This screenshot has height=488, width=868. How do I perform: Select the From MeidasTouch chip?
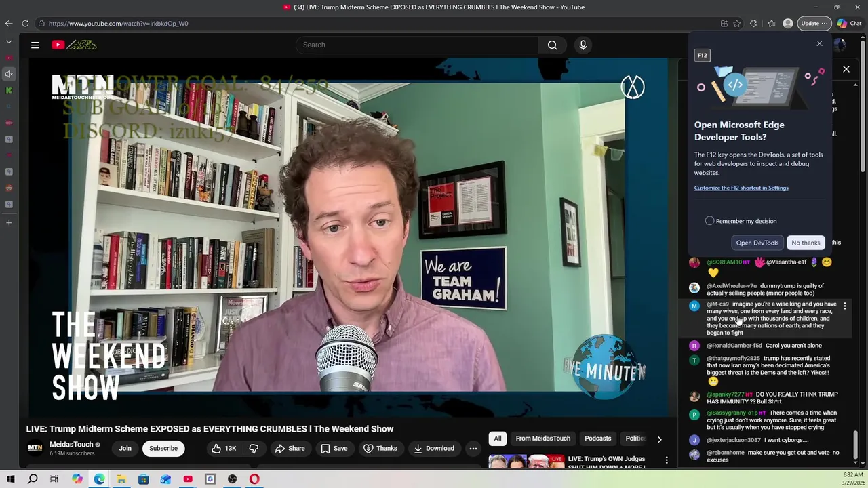click(543, 439)
